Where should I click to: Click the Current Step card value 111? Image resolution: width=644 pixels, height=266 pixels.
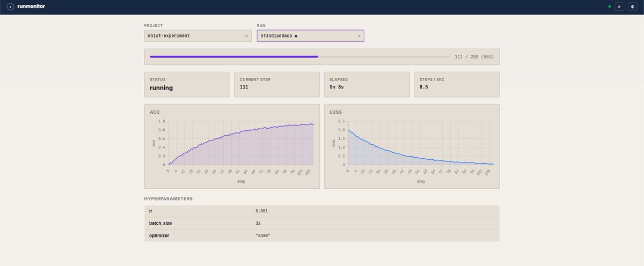(244, 87)
